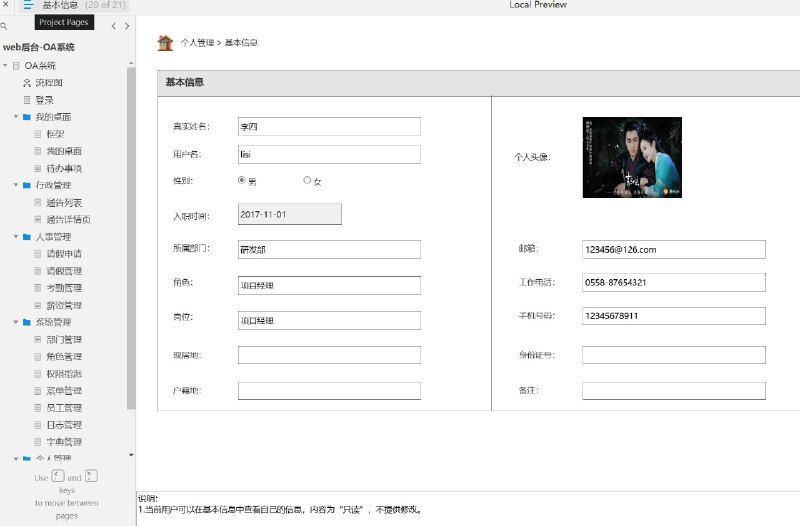
Task: Open the 待办事项 page
Action: 64,168
